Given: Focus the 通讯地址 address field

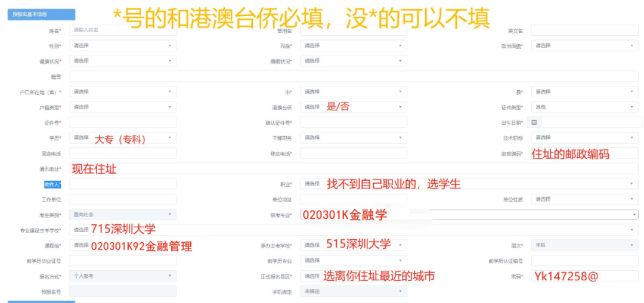Looking at the screenshot, I should 353,169.
